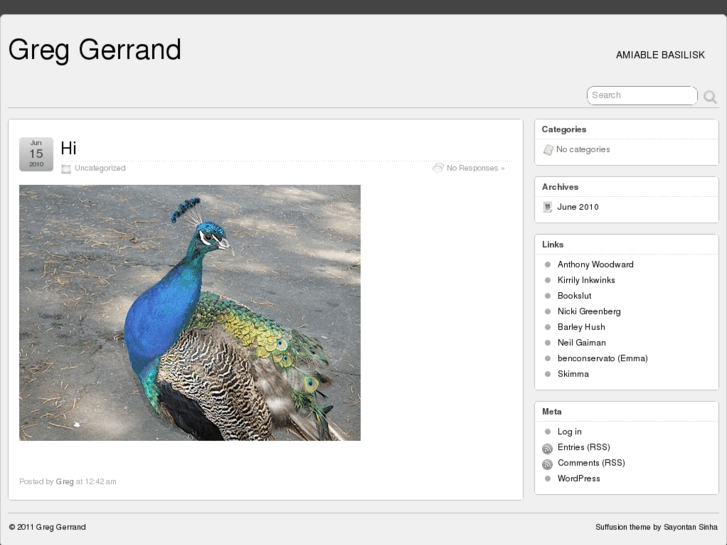Viewport: 727px width, 545px height.
Task: Click the Comments RSS feed icon
Action: coord(547,465)
